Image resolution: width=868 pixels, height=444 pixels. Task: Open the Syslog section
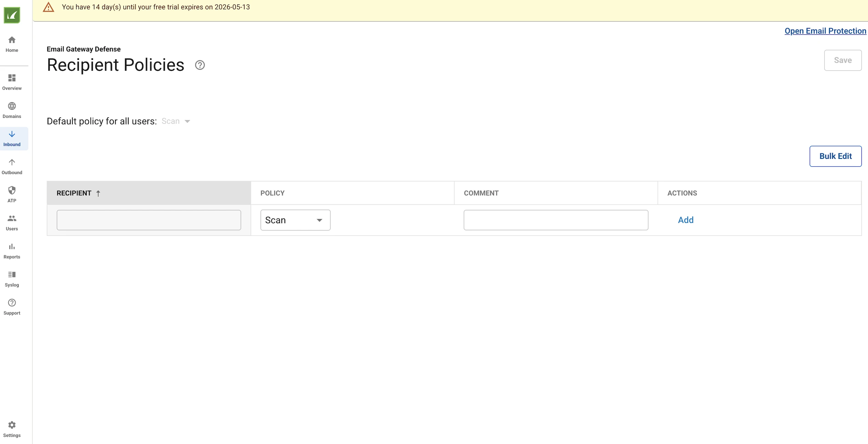[12, 279]
